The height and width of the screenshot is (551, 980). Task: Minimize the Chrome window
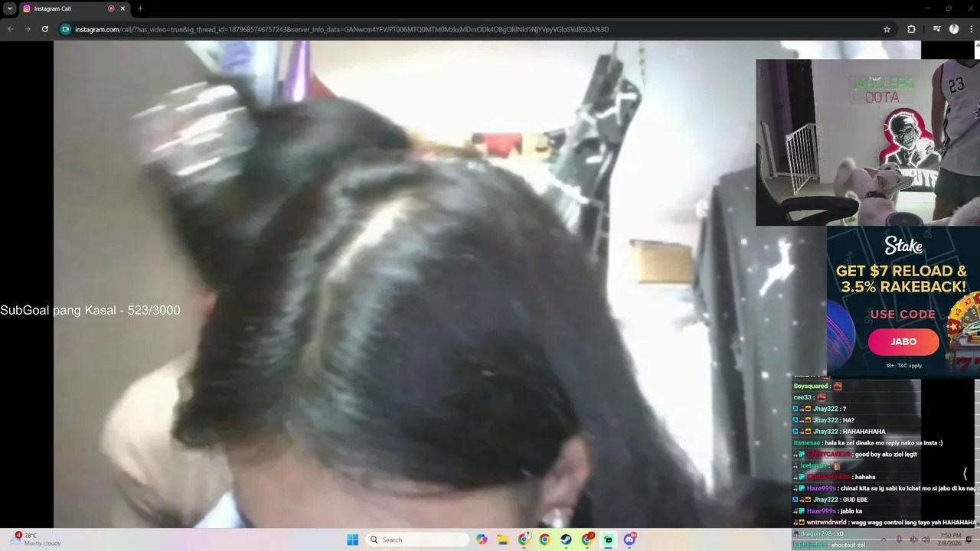[x=927, y=8]
